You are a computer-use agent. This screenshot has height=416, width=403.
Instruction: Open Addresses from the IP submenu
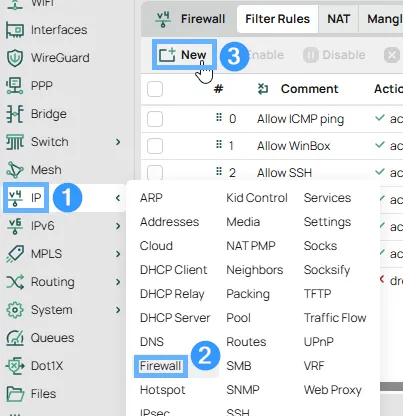(169, 222)
